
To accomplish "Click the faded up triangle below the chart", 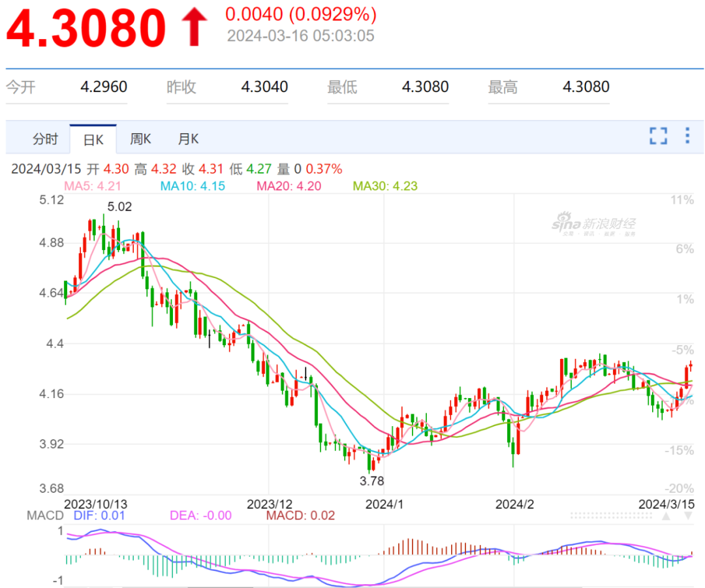I will (x=666, y=516).
